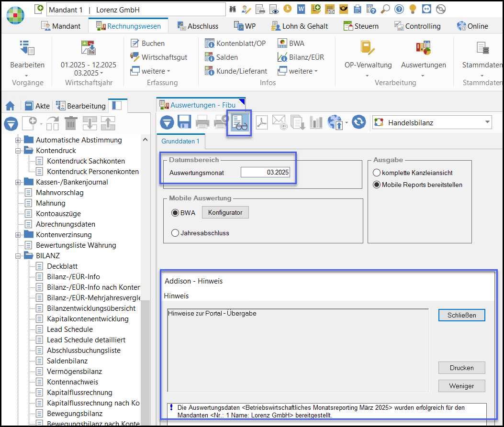Image resolution: width=504 pixels, height=427 pixels.
Task: Open the Handelsbilanz dropdown
Action: (x=487, y=122)
